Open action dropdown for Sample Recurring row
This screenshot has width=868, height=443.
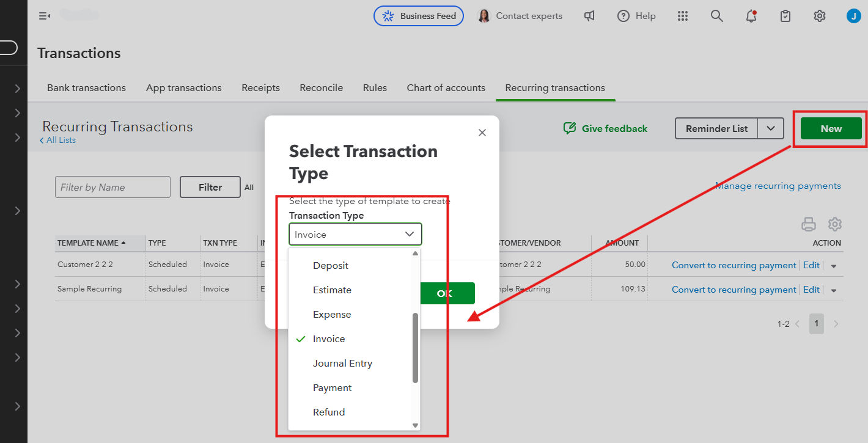833,290
